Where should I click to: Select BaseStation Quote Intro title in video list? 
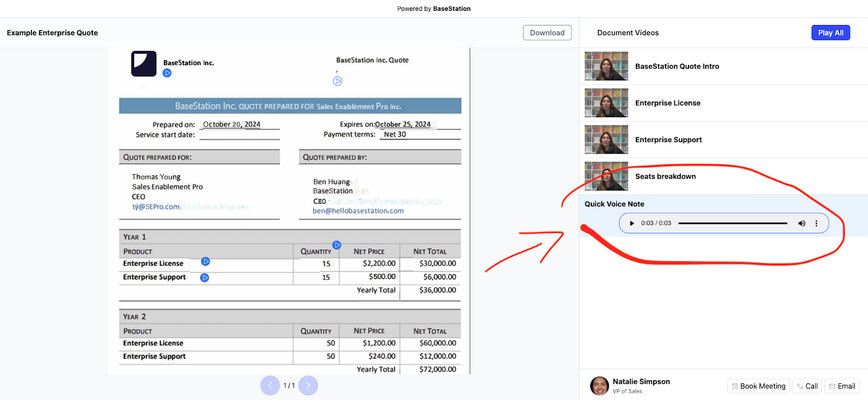coord(677,66)
